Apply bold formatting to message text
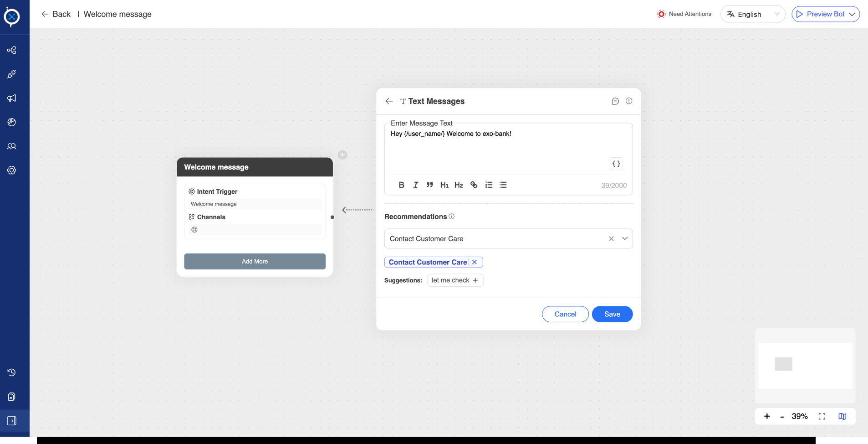 click(x=401, y=185)
